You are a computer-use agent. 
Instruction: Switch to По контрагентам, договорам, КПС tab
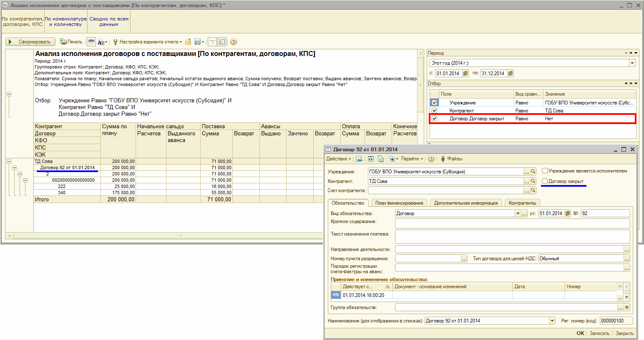pos(23,22)
